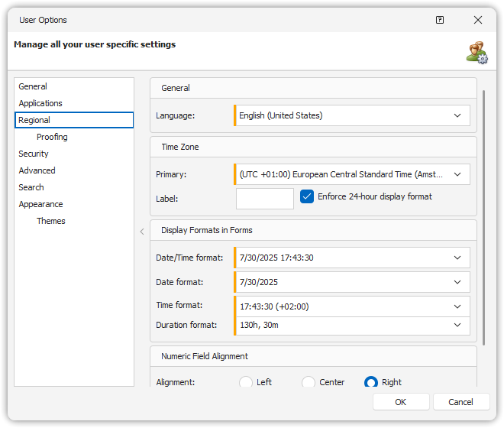Screen dimensions: 504x428
Task: Click the time zone Label input field
Action: pyautogui.click(x=265, y=199)
